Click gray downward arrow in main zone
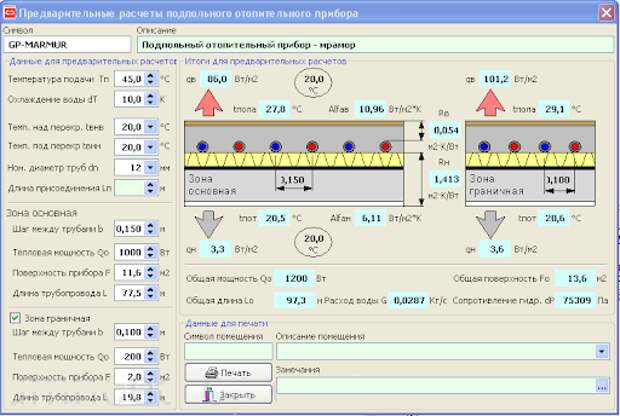 click(209, 224)
